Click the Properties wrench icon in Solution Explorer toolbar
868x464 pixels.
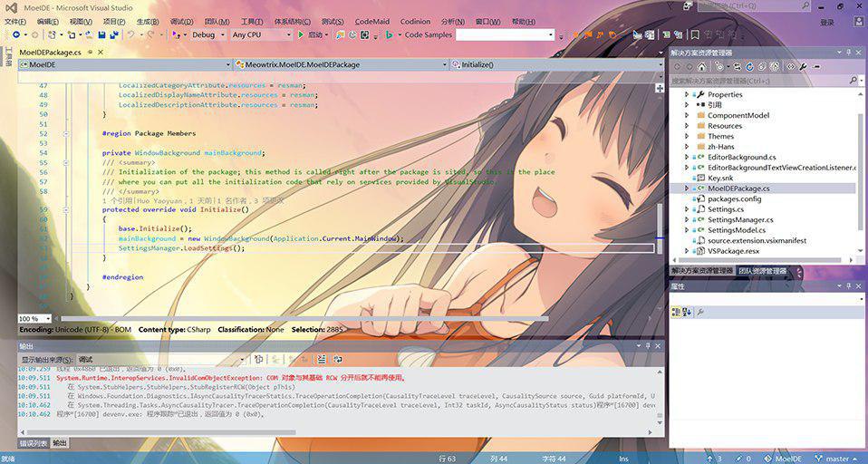[x=803, y=66]
